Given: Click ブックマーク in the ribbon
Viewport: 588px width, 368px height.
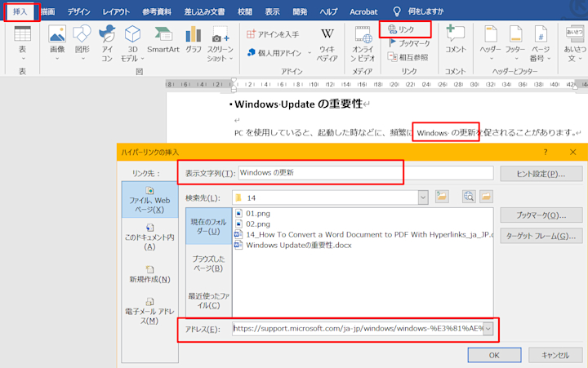Looking at the screenshot, I should coord(409,43).
